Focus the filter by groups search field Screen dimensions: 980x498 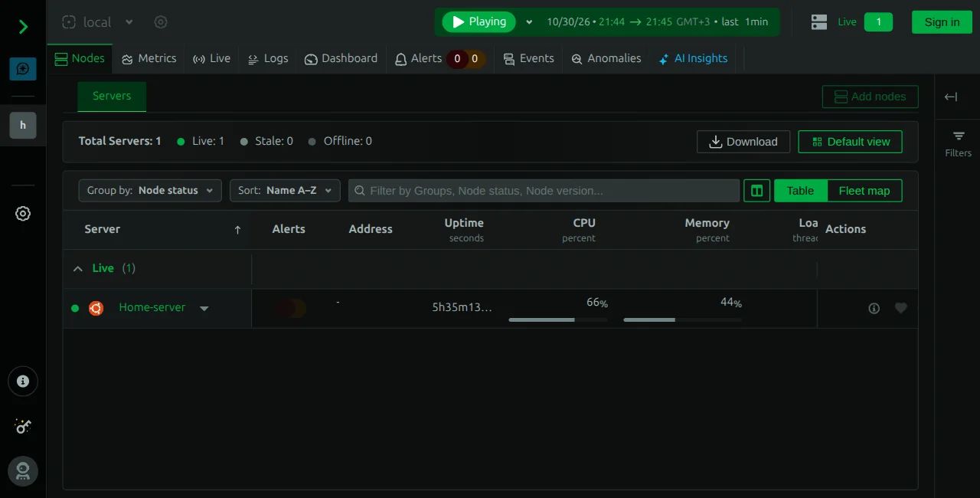544,191
